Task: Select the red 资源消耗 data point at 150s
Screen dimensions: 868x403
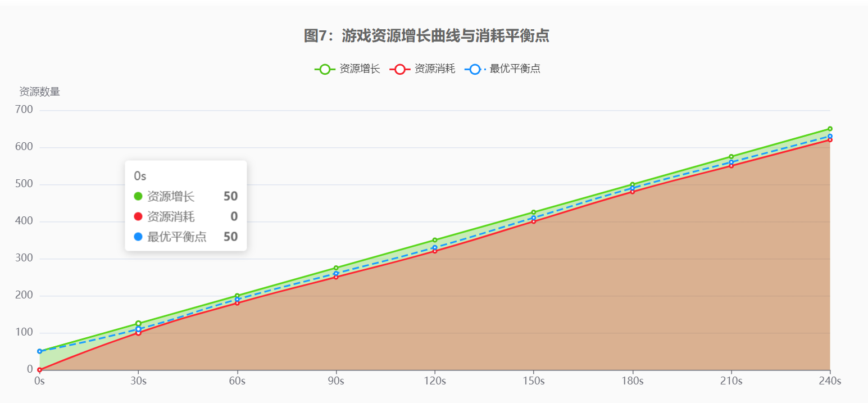Action: 534,221
